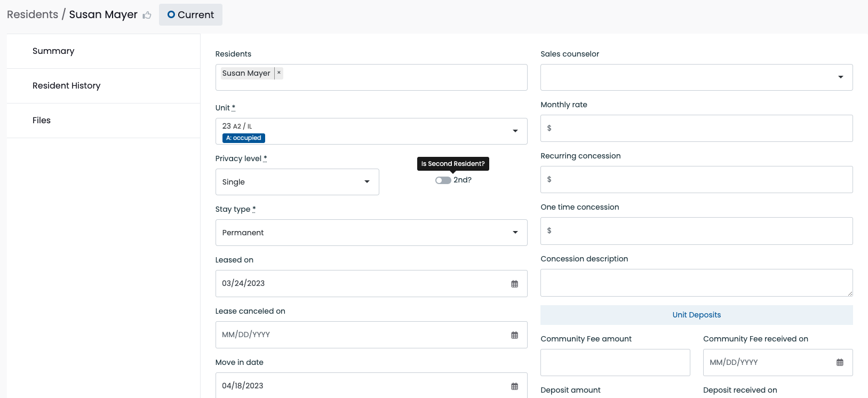The height and width of the screenshot is (398, 868).
Task: Open the Privacy level dropdown
Action: (297, 182)
